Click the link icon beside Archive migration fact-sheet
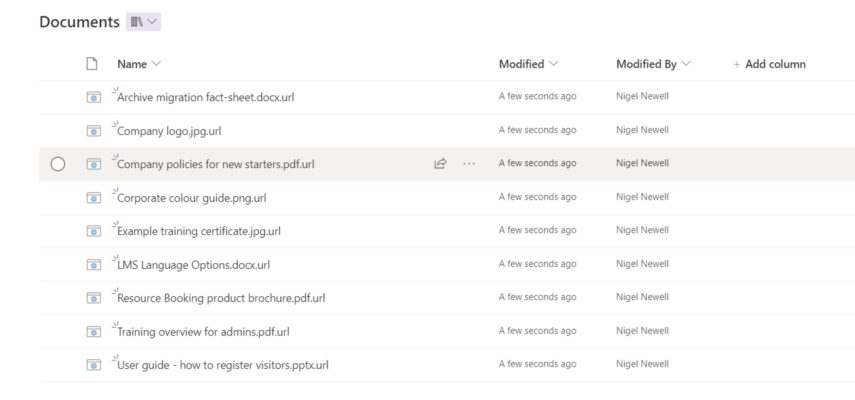The width and height of the screenshot is (855, 400). click(x=94, y=97)
